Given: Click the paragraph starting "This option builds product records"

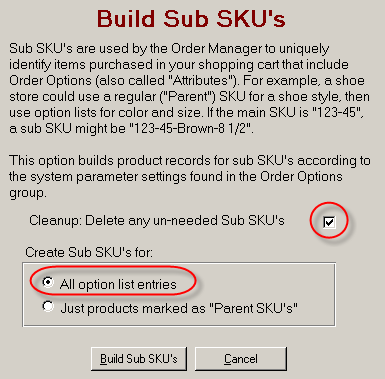Looking at the screenshot, I should (x=189, y=177).
